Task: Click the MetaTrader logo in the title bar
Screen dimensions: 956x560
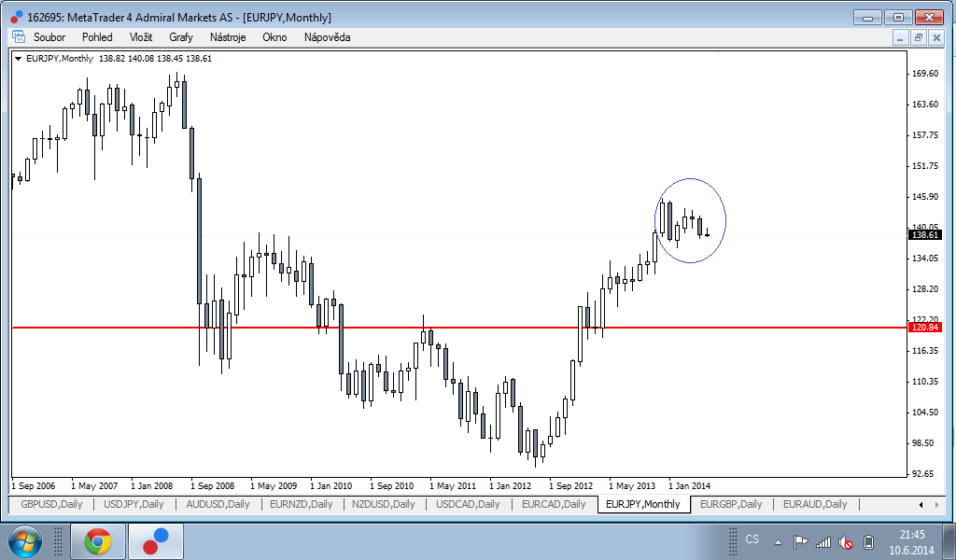Action: 17,17
